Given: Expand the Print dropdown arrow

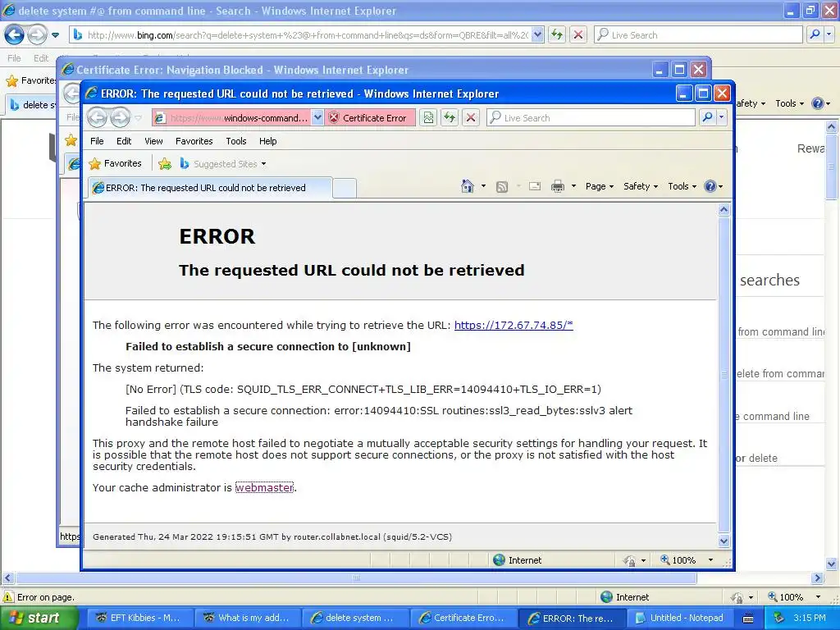Looking at the screenshot, I should (573, 186).
